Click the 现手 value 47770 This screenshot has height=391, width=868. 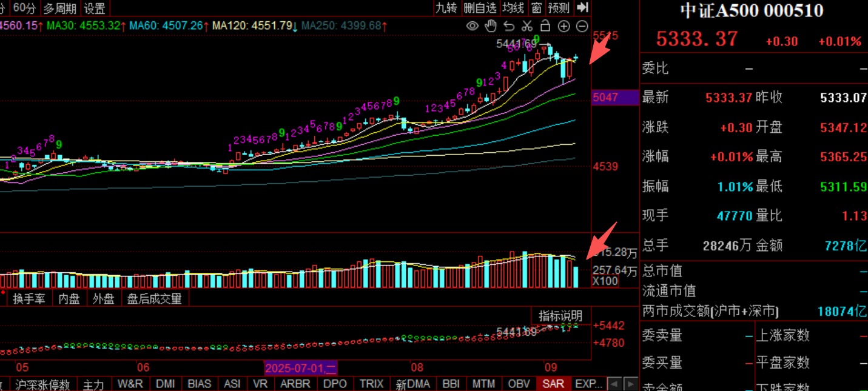point(735,216)
